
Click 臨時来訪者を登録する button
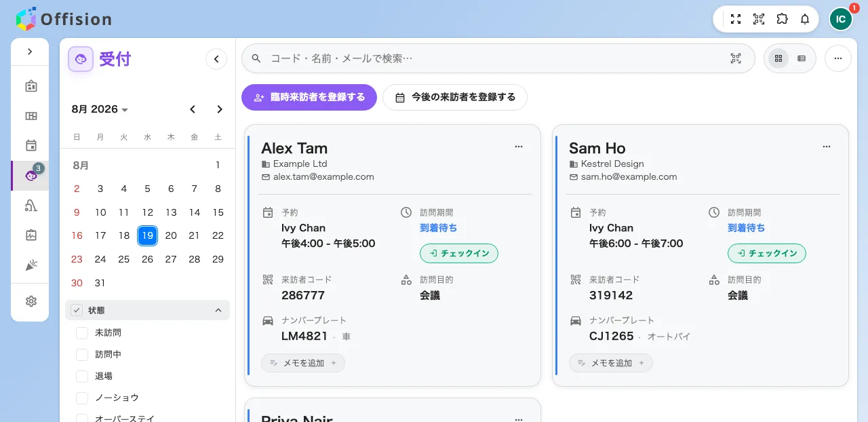tap(309, 97)
